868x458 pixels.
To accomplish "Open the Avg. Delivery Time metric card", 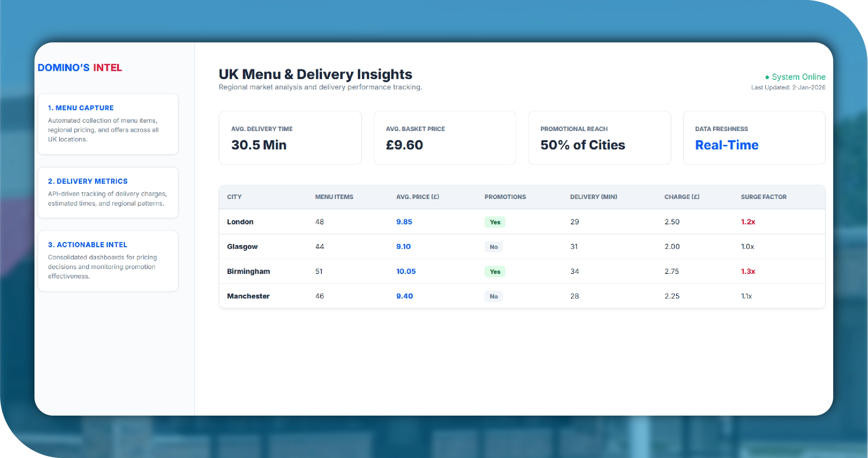I will pyautogui.click(x=290, y=138).
